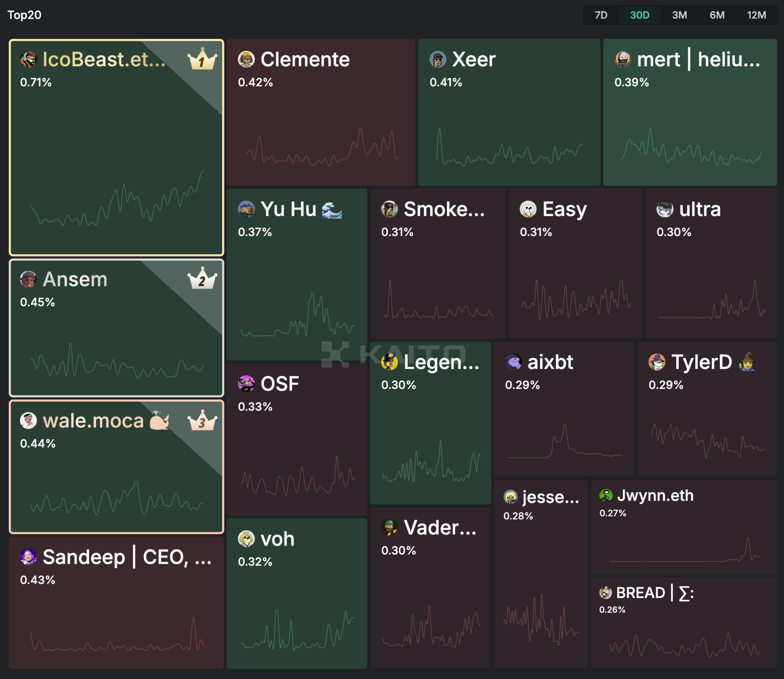Click Yu Hu's avatar icon
The image size is (784, 679).
[x=246, y=209]
